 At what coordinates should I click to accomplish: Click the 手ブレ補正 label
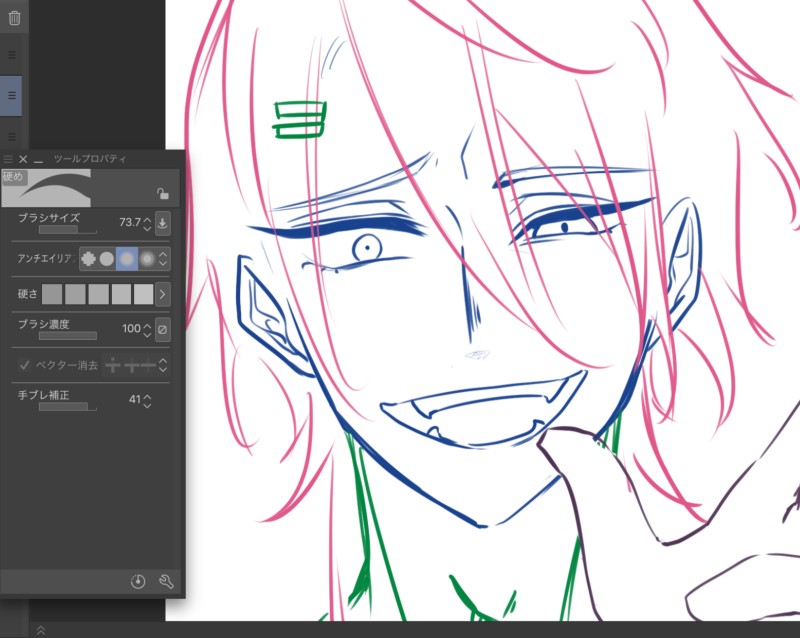coord(43,395)
